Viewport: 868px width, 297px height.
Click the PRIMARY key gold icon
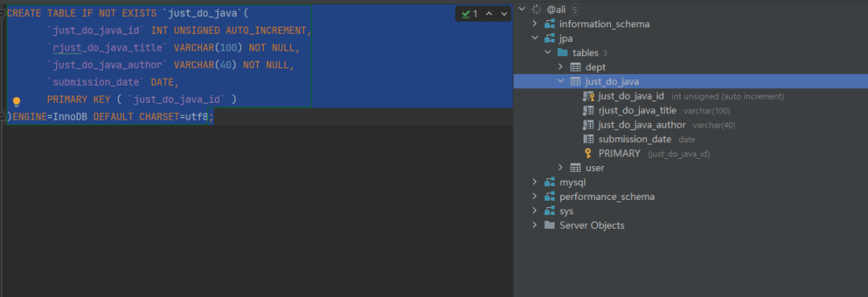588,154
